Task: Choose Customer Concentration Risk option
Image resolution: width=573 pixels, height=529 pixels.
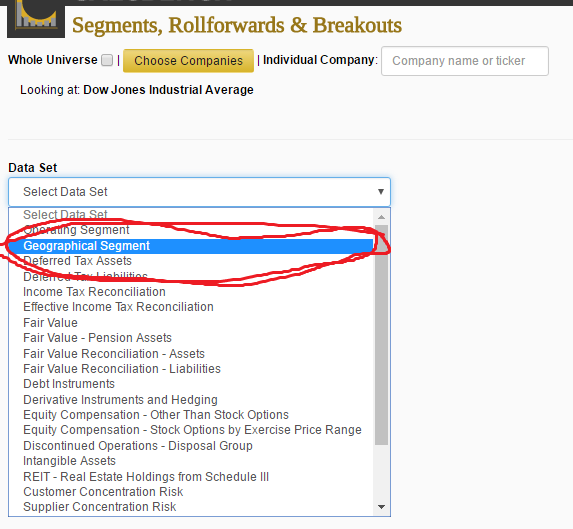Action: (x=191, y=492)
